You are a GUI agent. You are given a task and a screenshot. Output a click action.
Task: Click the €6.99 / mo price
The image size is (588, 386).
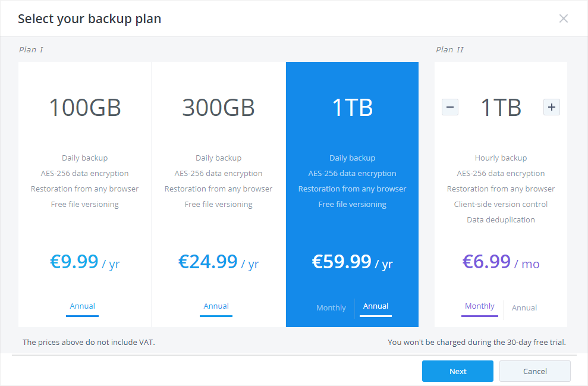pos(501,262)
